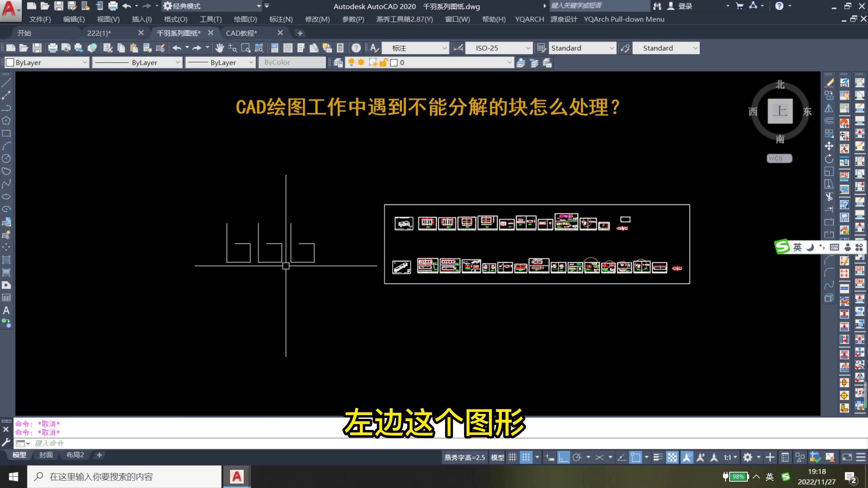
Task: Click the Help question mark icon
Action: click(x=356, y=48)
